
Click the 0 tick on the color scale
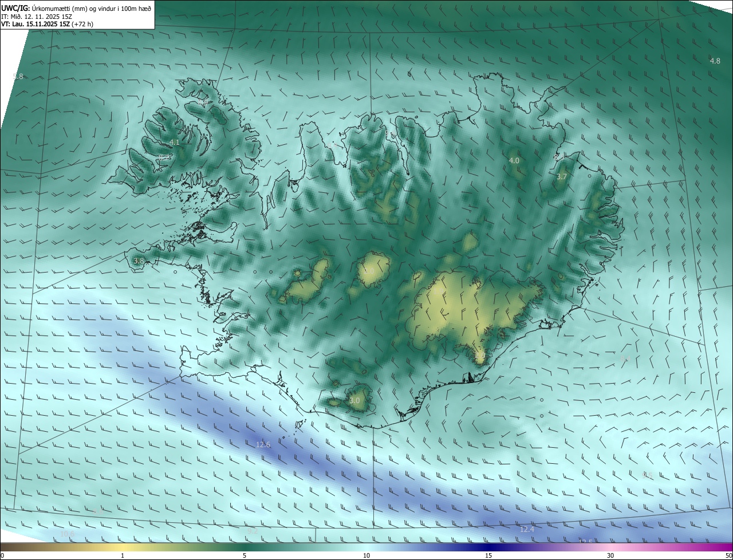[x=2, y=555]
